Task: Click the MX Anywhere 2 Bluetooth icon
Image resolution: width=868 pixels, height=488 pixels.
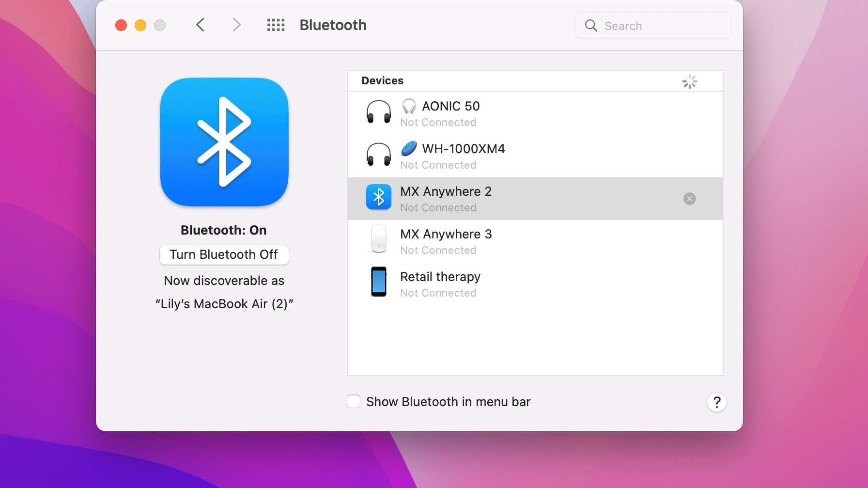Action: point(379,198)
